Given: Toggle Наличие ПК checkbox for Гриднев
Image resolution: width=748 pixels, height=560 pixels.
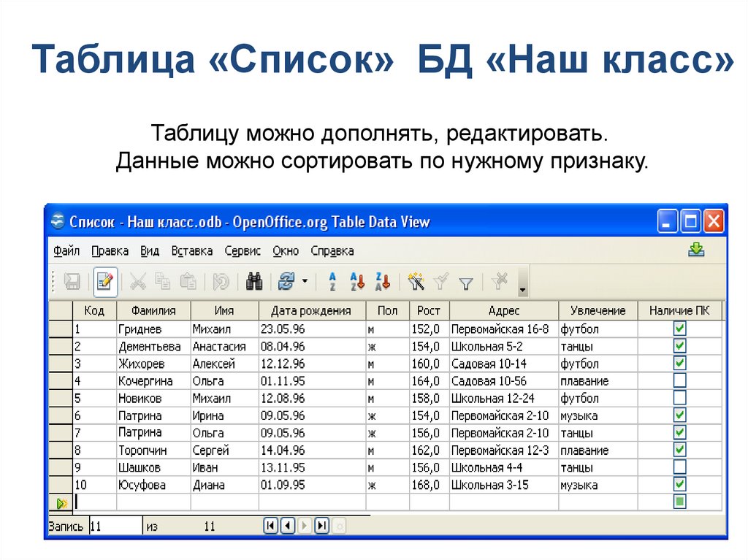Looking at the screenshot, I should (680, 328).
